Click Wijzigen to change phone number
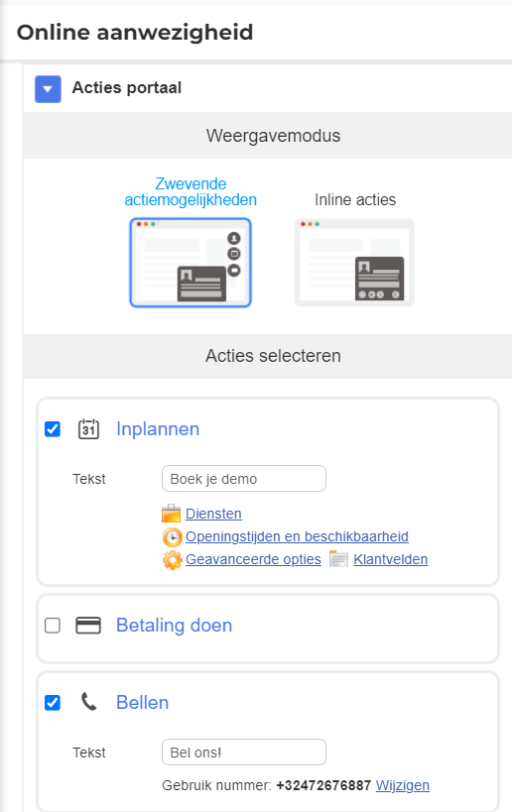Image resolution: width=512 pixels, height=812 pixels. pos(403,785)
